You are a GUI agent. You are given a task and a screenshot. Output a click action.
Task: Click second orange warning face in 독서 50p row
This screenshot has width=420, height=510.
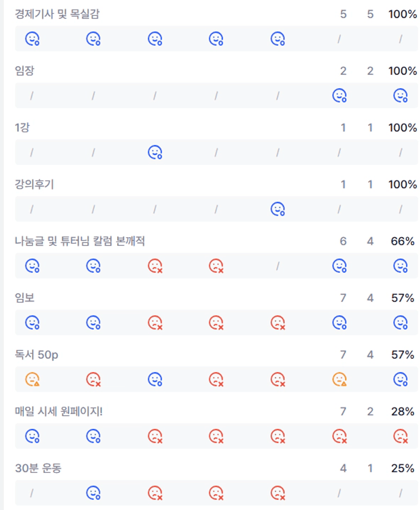point(339,379)
